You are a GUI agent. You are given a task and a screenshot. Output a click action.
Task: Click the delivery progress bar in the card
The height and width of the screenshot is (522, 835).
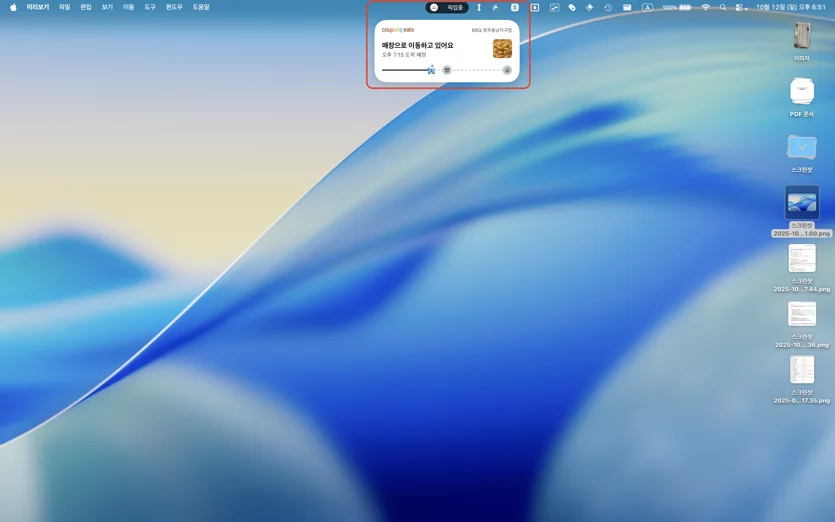pyautogui.click(x=447, y=70)
